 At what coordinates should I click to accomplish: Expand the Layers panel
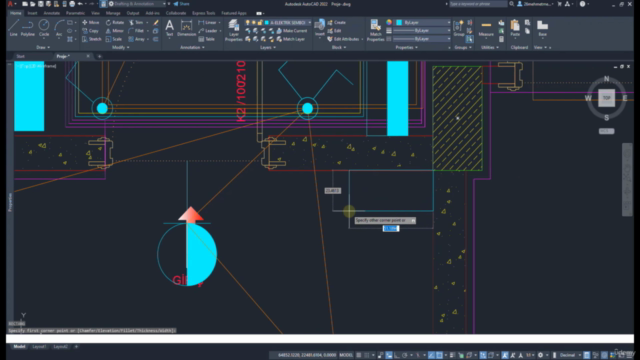(268, 47)
